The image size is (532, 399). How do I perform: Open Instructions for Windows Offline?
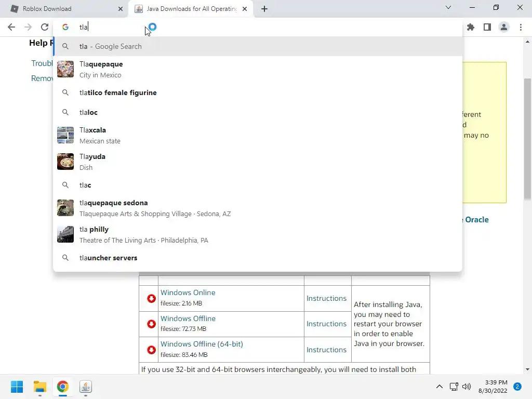coord(326,324)
